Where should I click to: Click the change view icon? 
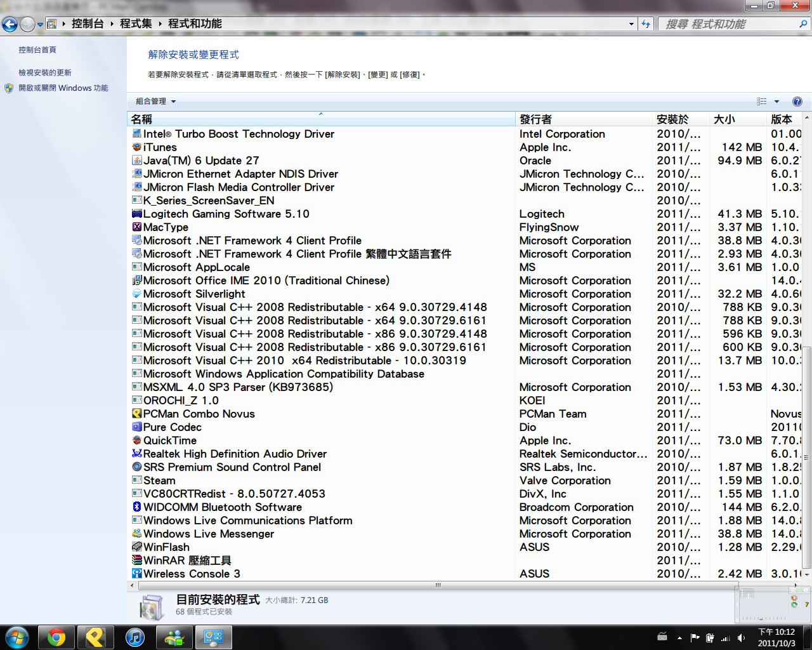(762, 102)
